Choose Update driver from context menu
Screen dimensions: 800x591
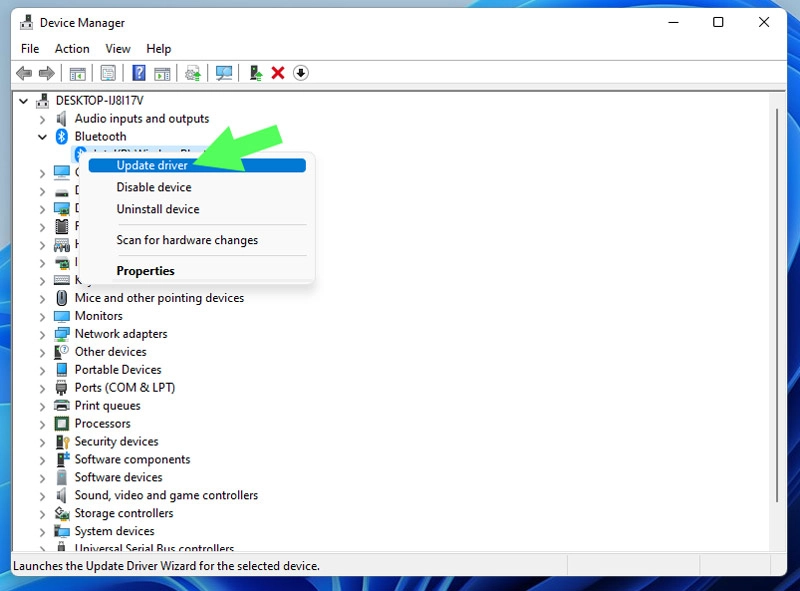click(197, 165)
